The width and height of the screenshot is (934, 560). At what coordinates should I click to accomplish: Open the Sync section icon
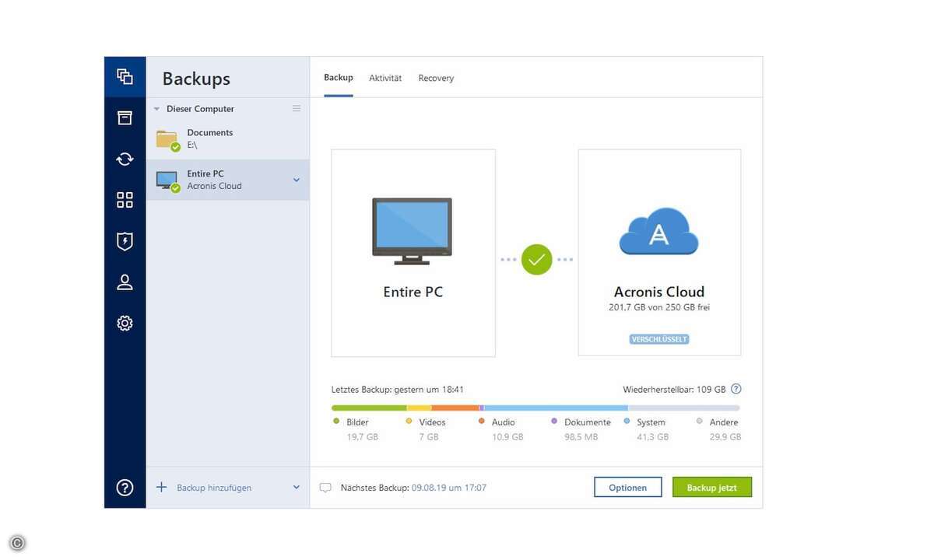coord(125,159)
